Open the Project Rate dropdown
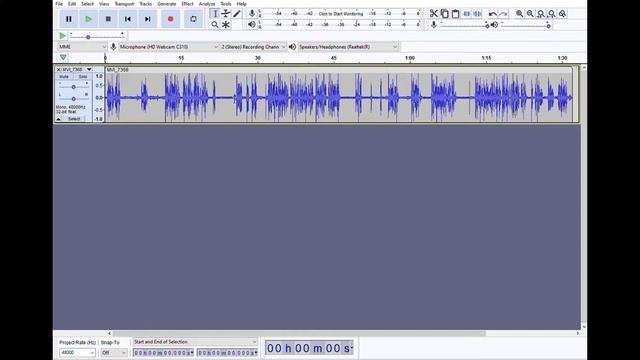This screenshot has height=360, width=640. pyautogui.click(x=77, y=353)
